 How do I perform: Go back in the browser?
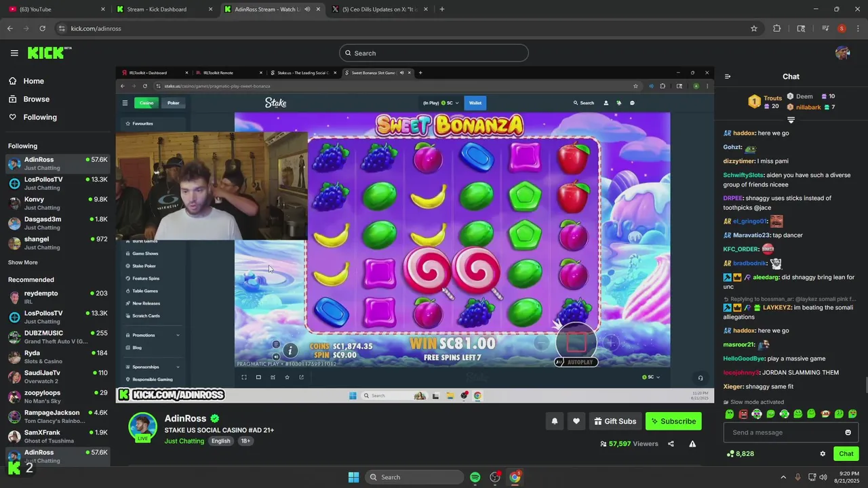pyautogui.click(x=9, y=28)
